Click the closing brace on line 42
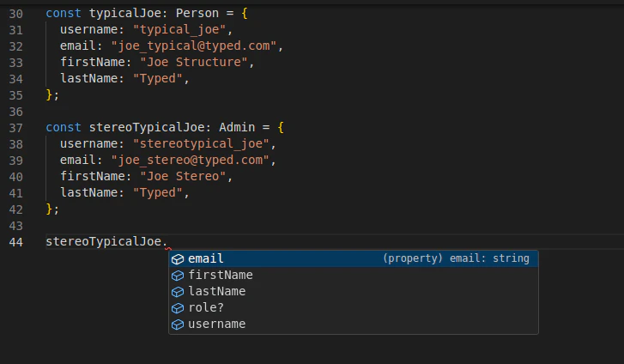Viewport: 624px width, 364px height. coord(49,209)
